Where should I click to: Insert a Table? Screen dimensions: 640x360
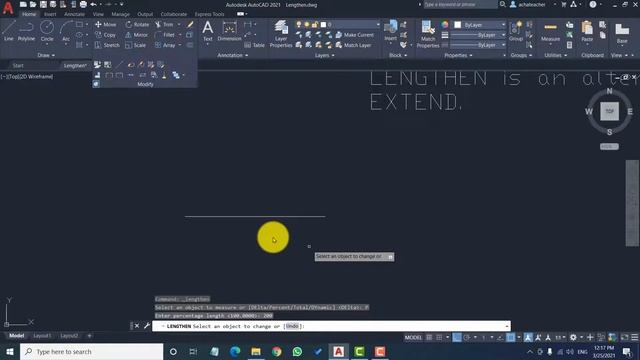tap(255, 45)
